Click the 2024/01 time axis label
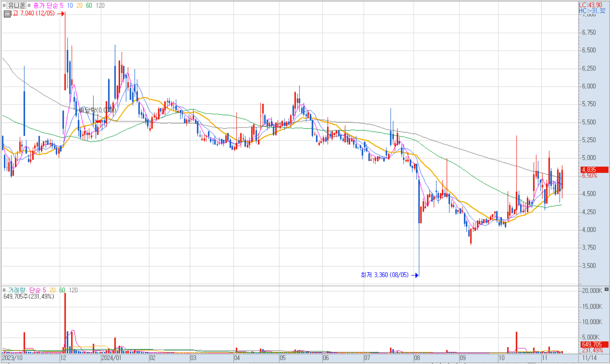 point(111,358)
